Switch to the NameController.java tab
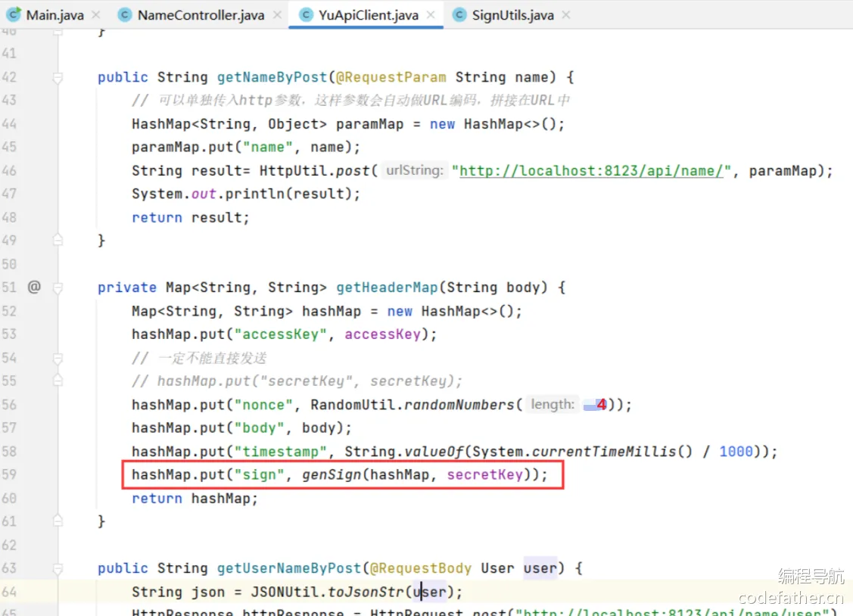The width and height of the screenshot is (853, 616). point(201,14)
